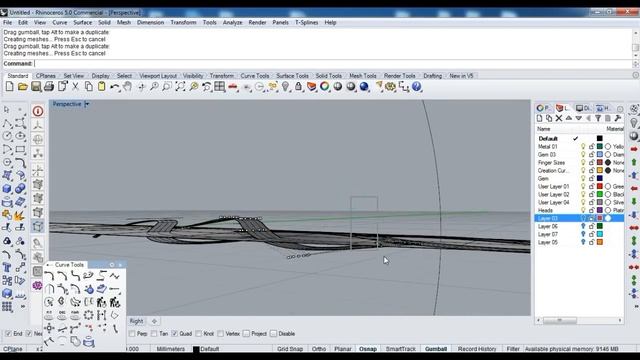Click the User Layer 02 green color swatch
The height and width of the screenshot is (360, 640).
click(x=600, y=194)
